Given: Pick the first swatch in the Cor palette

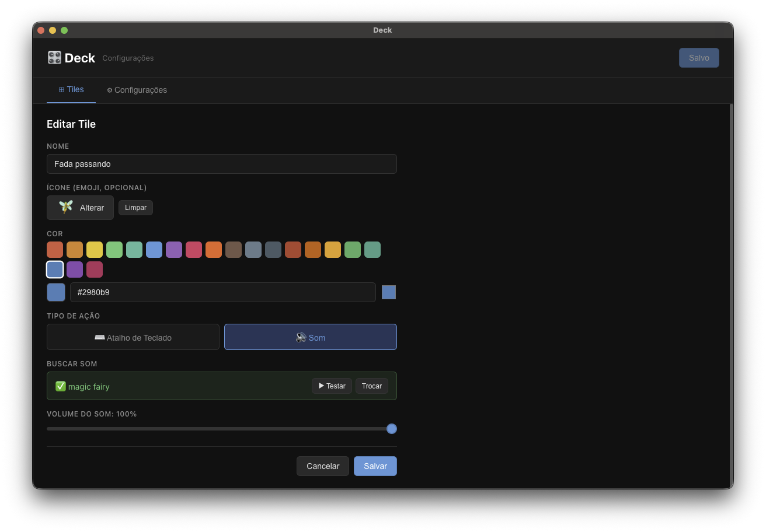Looking at the screenshot, I should (55, 250).
